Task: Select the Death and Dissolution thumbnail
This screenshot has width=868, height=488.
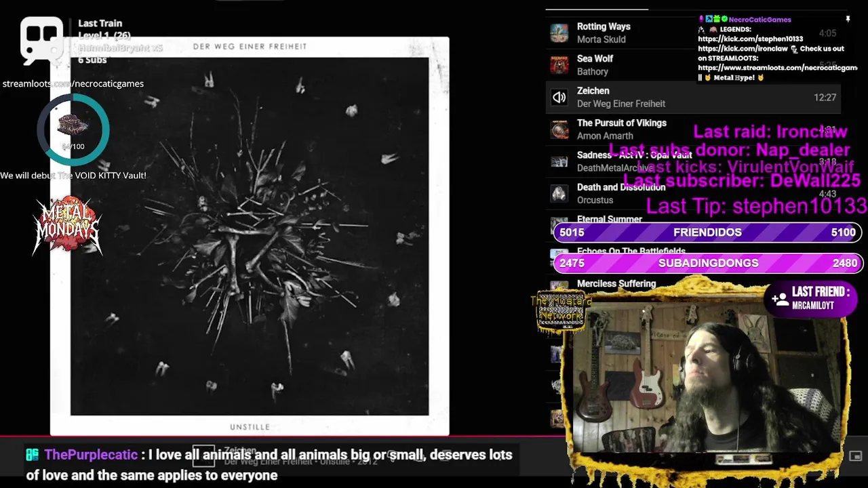Action: coord(559,194)
